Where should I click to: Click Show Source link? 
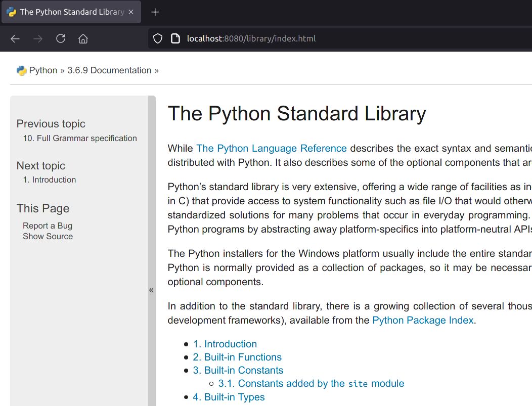tap(48, 237)
